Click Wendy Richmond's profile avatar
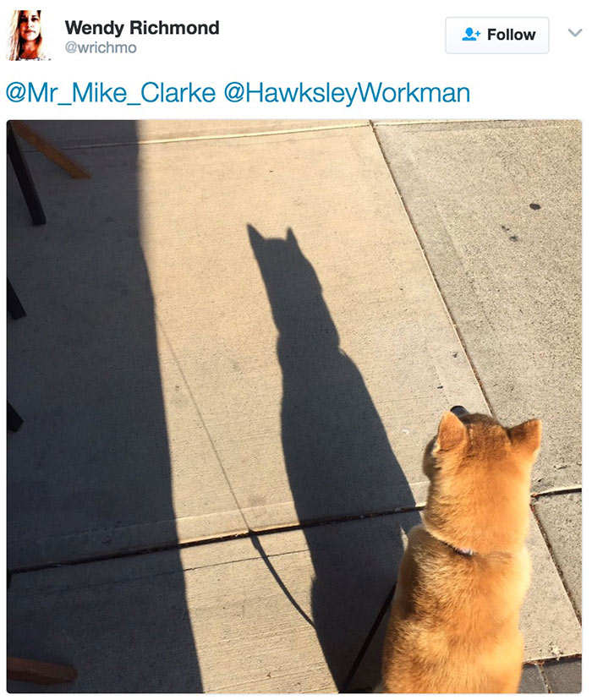The width and height of the screenshot is (592, 700). point(28,36)
